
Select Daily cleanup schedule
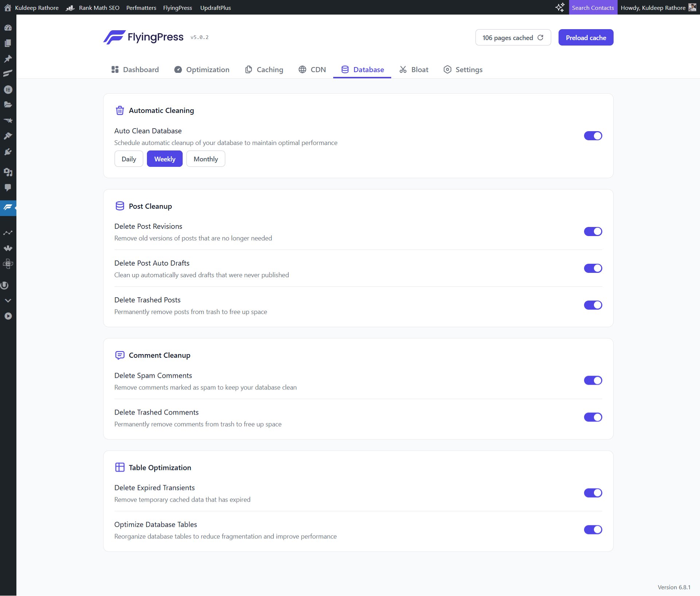pyautogui.click(x=129, y=159)
